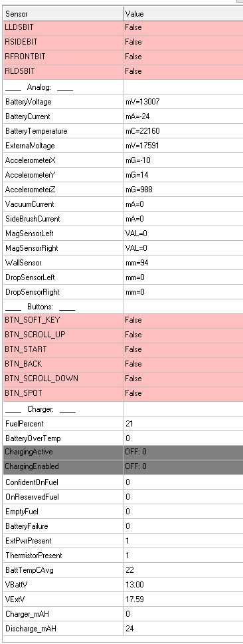Select the BTN_START row

tap(123, 349)
